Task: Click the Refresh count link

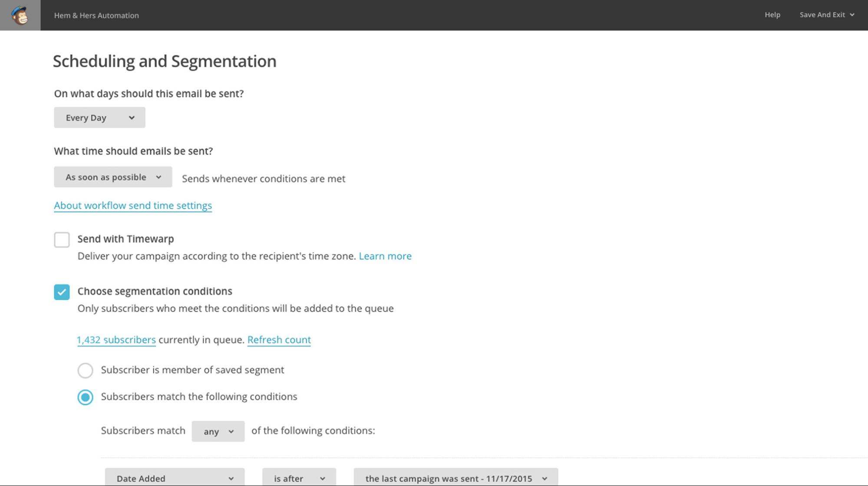Action: click(x=279, y=339)
